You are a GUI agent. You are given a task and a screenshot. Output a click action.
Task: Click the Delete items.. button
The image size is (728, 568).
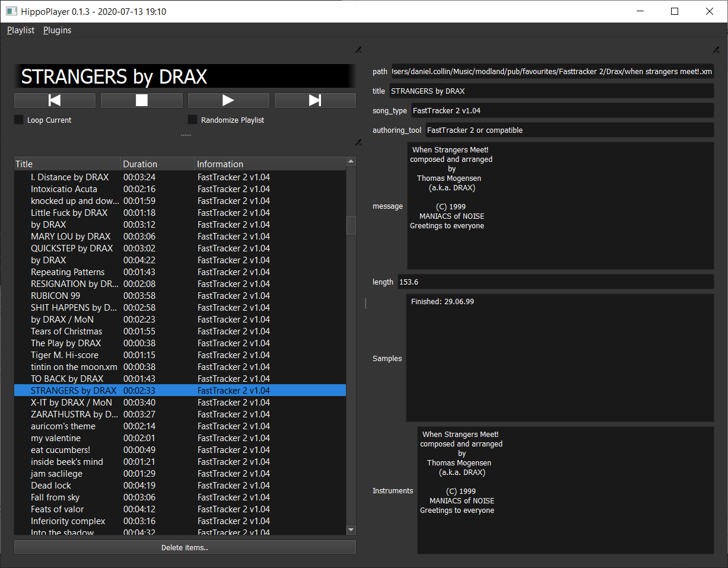tap(185, 547)
